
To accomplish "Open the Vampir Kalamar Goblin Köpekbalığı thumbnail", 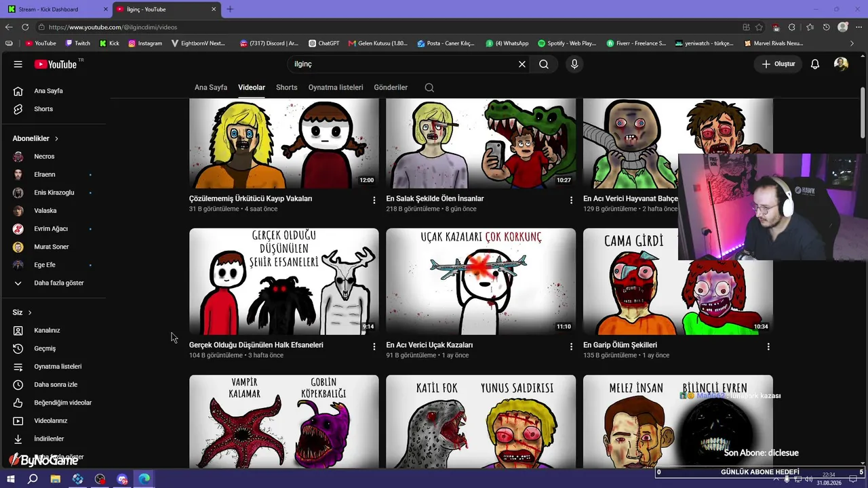I will (x=284, y=422).
